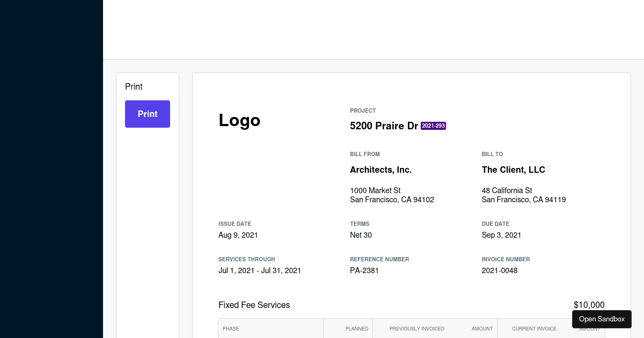Select the Architects, Inc. bill-from name
Image resolution: width=644 pixels, height=338 pixels.
[x=380, y=170]
